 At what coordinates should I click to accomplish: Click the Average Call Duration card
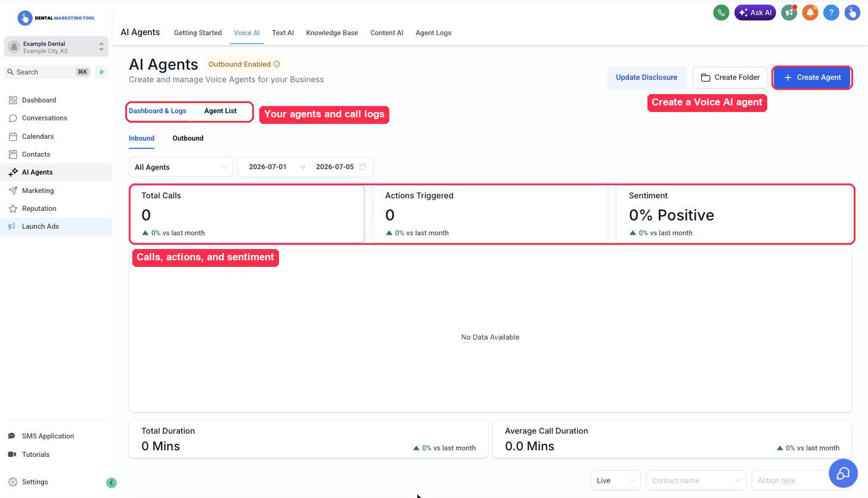(672, 439)
